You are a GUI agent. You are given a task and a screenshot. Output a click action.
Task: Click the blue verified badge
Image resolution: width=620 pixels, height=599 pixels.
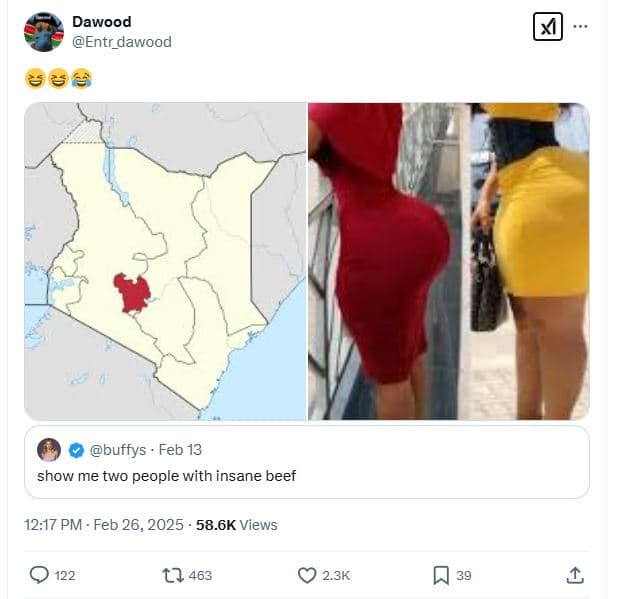tap(76, 450)
